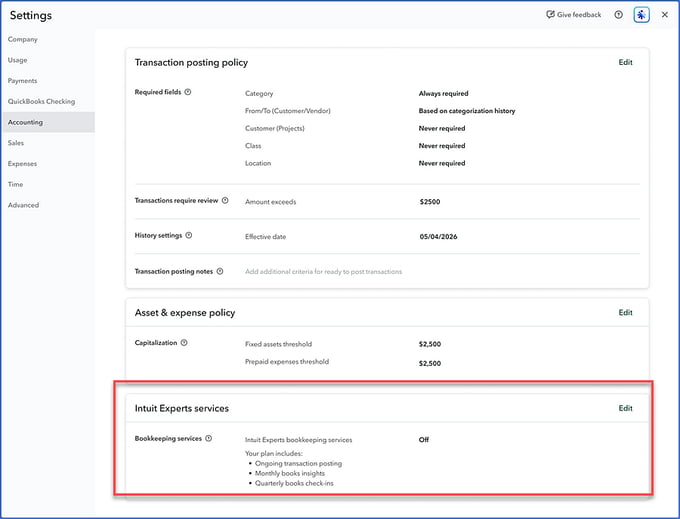The image size is (680, 519).
Task: Click the Intuit Experts bookkeeping services label
Action: click(298, 440)
